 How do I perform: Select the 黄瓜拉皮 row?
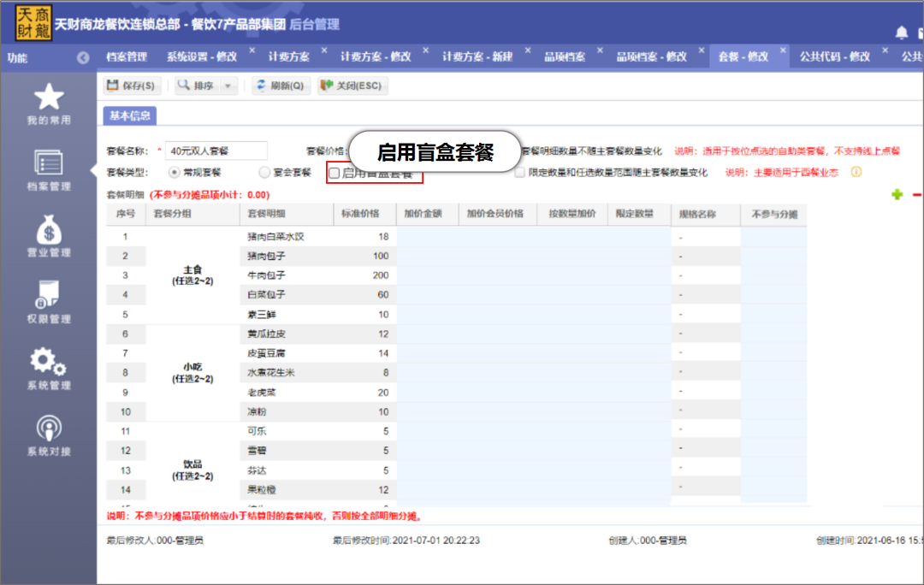456,334
